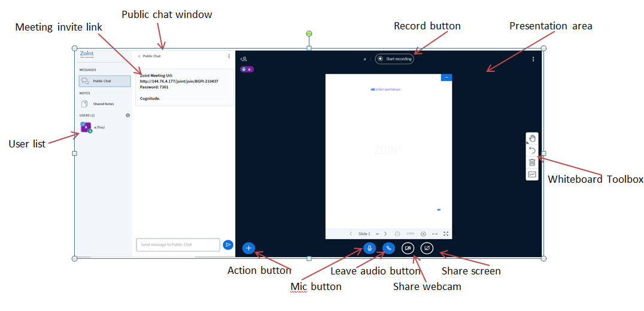Toggle multi-user whiteboard icon
Image resolution: width=644 pixels, height=311 pixels.
pyautogui.click(x=532, y=174)
